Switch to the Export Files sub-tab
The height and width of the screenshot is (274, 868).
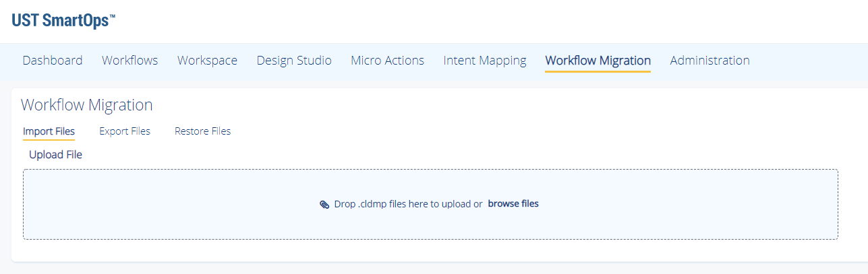click(125, 131)
